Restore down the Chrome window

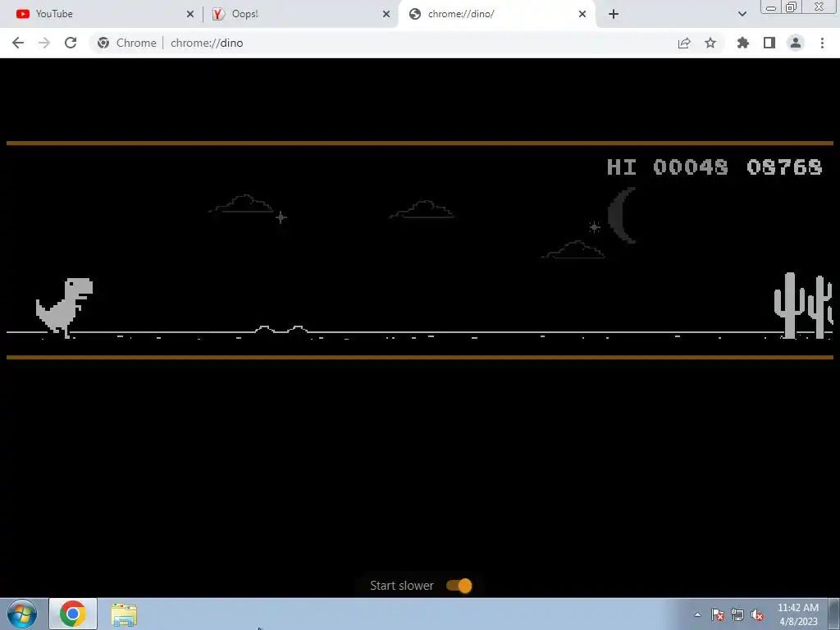(x=791, y=7)
